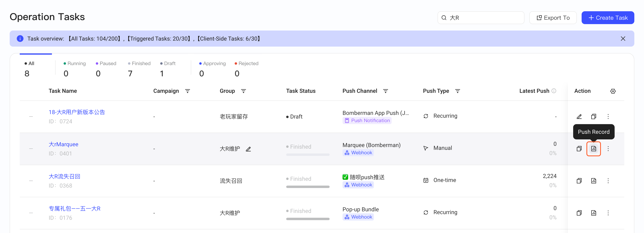644x233 pixels.
Task: Click Push Notification tag in first row
Action: click(x=367, y=121)
